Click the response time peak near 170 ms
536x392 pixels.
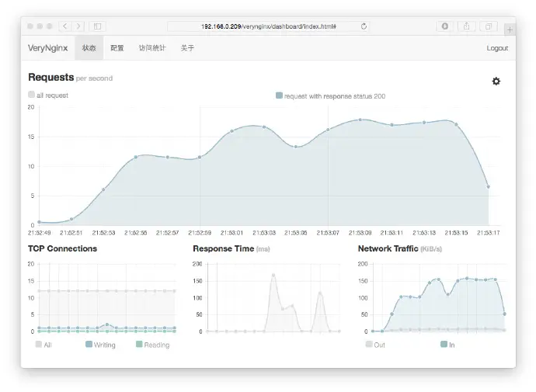coord(273,275)
